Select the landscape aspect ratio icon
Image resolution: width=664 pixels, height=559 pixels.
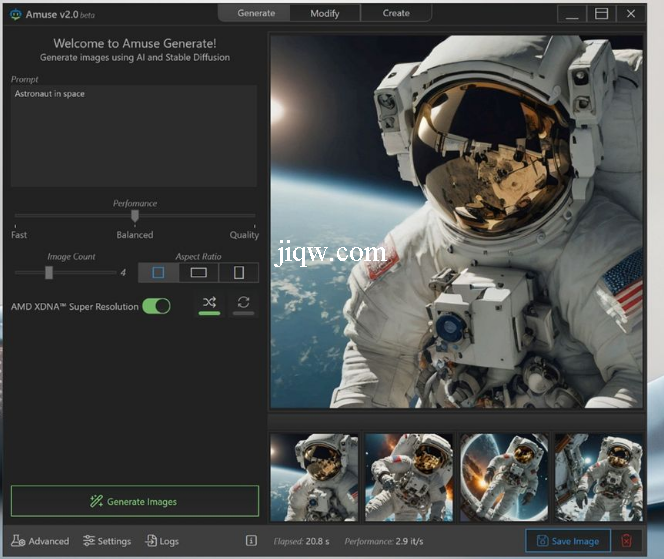coord(199,272)
